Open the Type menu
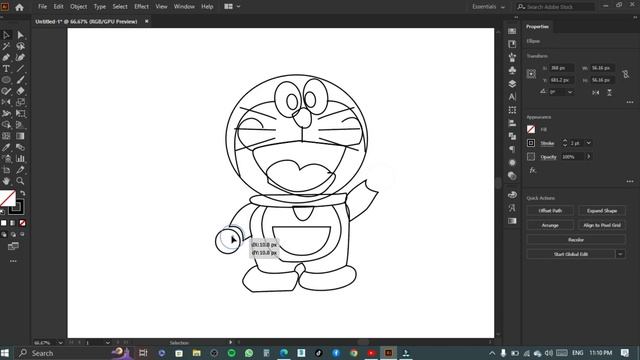 100,7
